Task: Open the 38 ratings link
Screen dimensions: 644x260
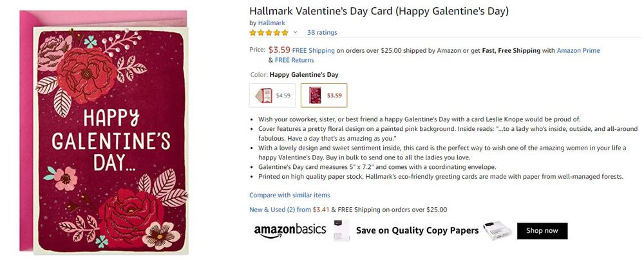Action: pyautogui.click(x=322, y=32)
